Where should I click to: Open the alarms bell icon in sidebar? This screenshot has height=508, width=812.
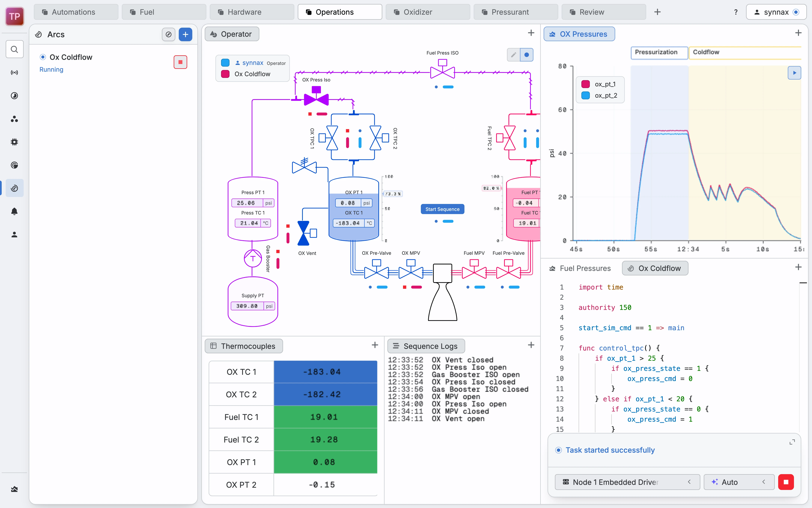pyautogui.click(x=14, y=211)
